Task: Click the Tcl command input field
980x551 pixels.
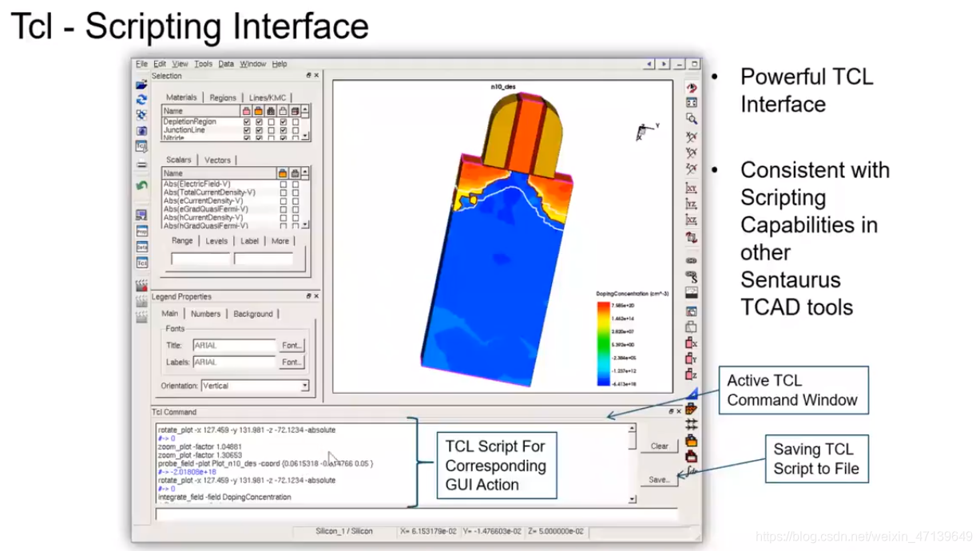Action: [416, 513]
